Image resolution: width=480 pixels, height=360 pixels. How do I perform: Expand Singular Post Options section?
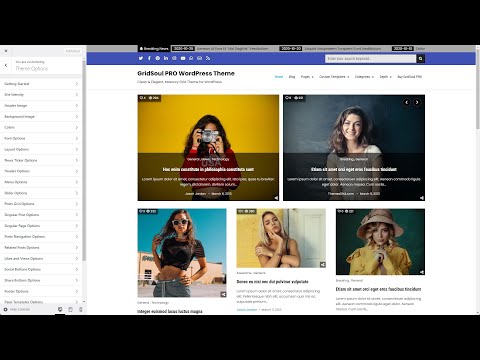click(41, 215)
